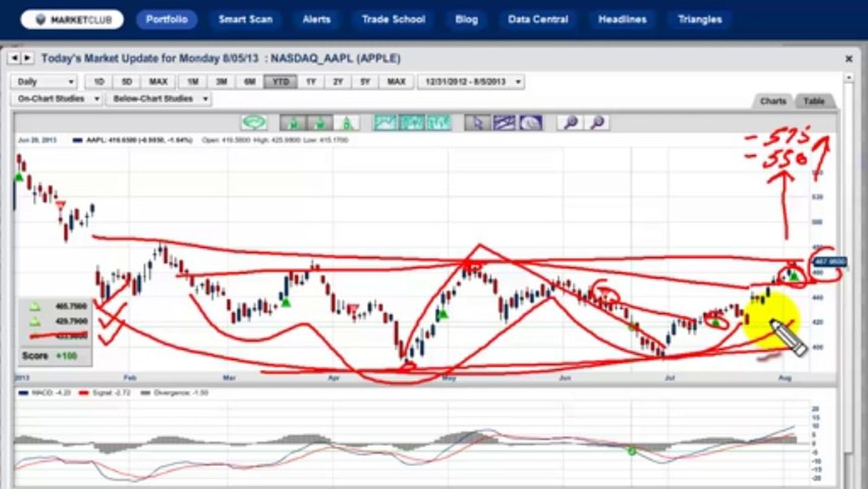Switch to the Table tab
This screenshot has height=489, width=868.
coord(814,101)
